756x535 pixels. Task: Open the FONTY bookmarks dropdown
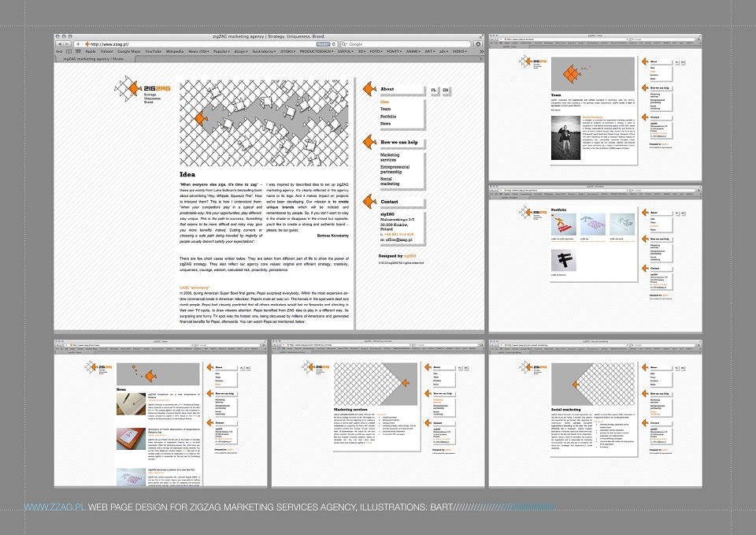coord(395,51)
